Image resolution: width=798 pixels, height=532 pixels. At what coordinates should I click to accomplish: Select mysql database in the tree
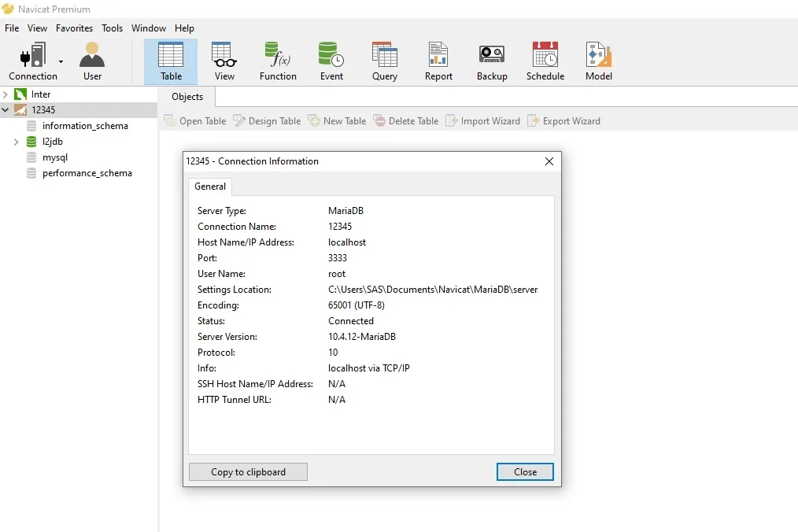[55, 158]
